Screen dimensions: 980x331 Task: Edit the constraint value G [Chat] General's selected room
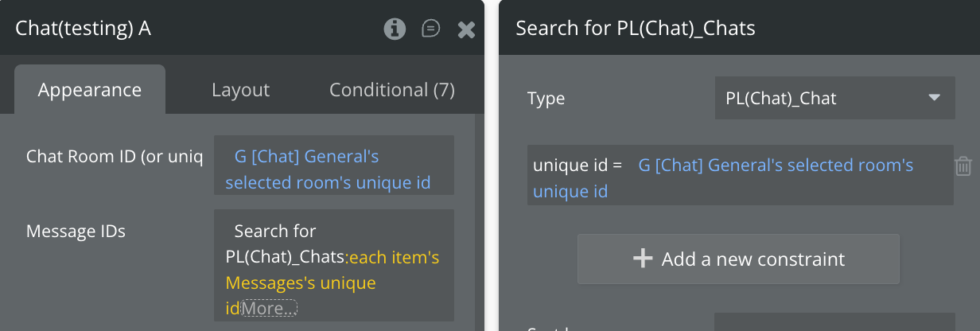click(776, 165)
